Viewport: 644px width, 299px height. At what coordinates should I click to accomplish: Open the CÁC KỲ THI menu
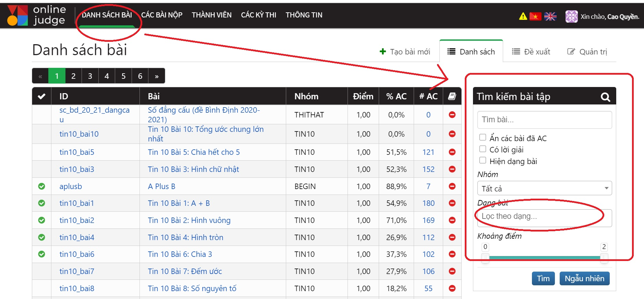coord(258,15)
